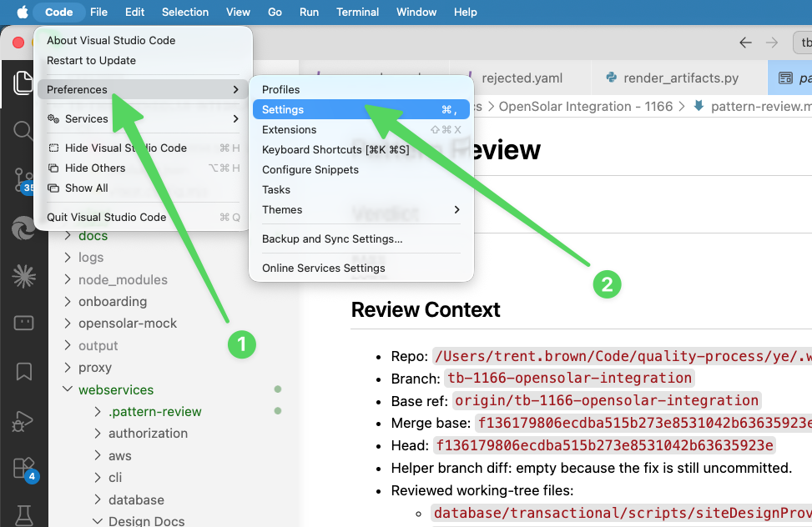Select Settings in Preferences submenu
This screenshot has width=812, height=527.
(361, 109)
